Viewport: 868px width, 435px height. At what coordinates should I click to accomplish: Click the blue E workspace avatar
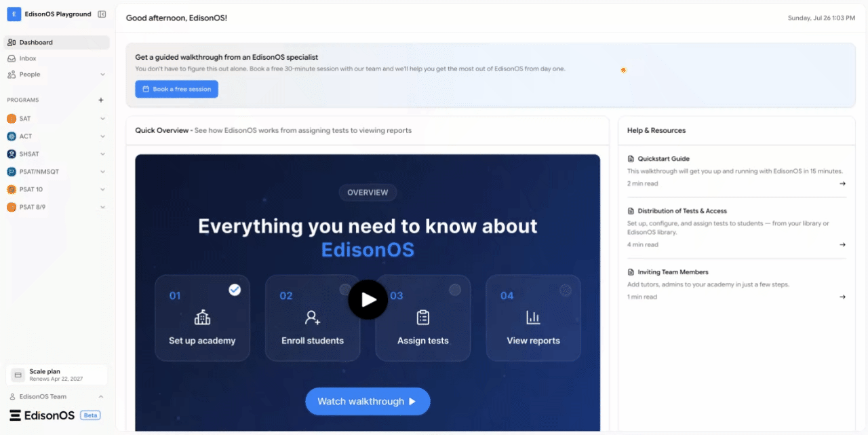[x=14, y=14]
